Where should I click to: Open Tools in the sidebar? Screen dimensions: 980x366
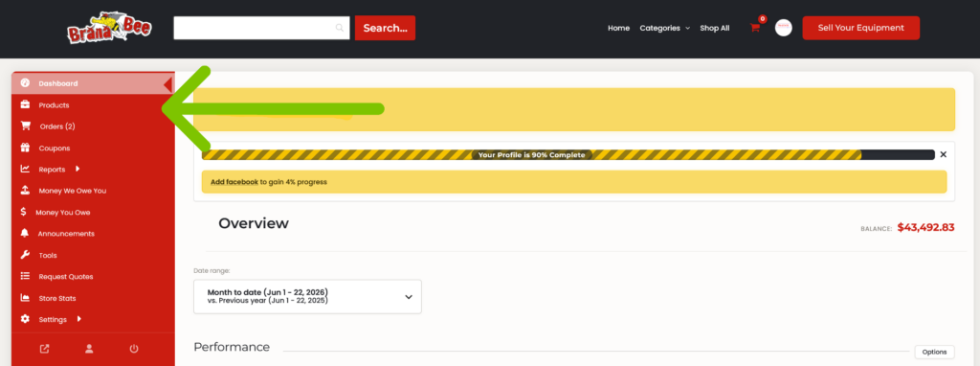(x=93, y=255)
